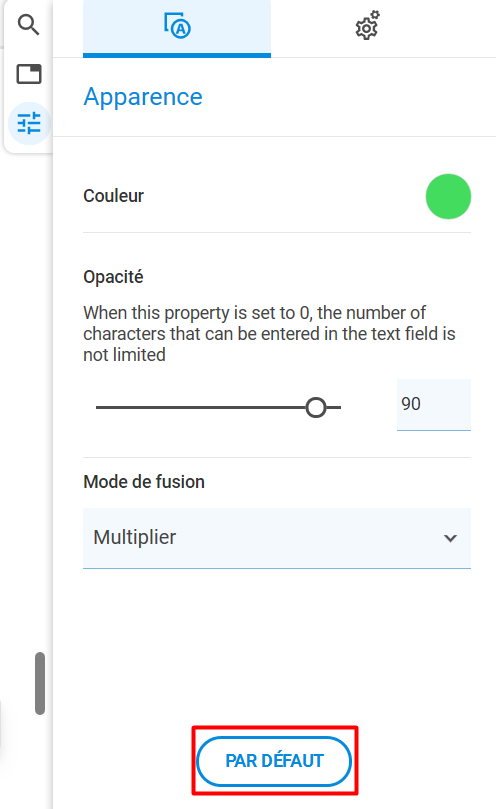Click the PAR DÉFAUT button

274,761
